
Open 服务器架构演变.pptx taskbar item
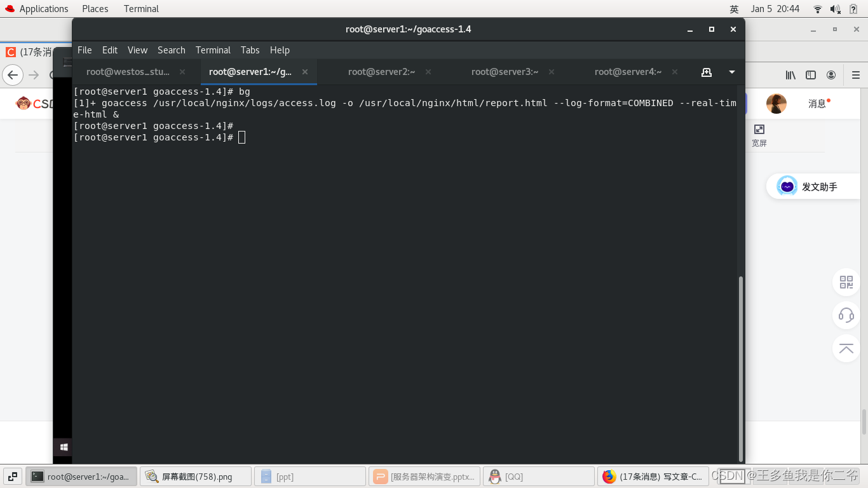tap(424, 476)
